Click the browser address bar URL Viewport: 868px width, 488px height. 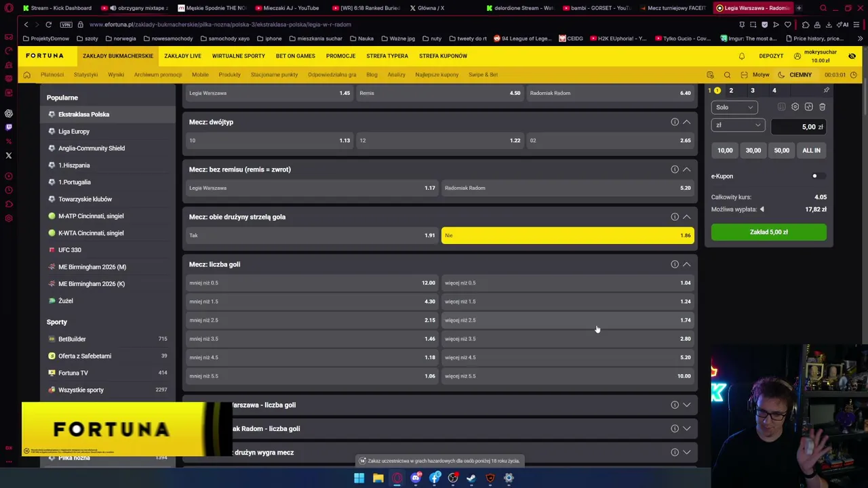(220, 24)
